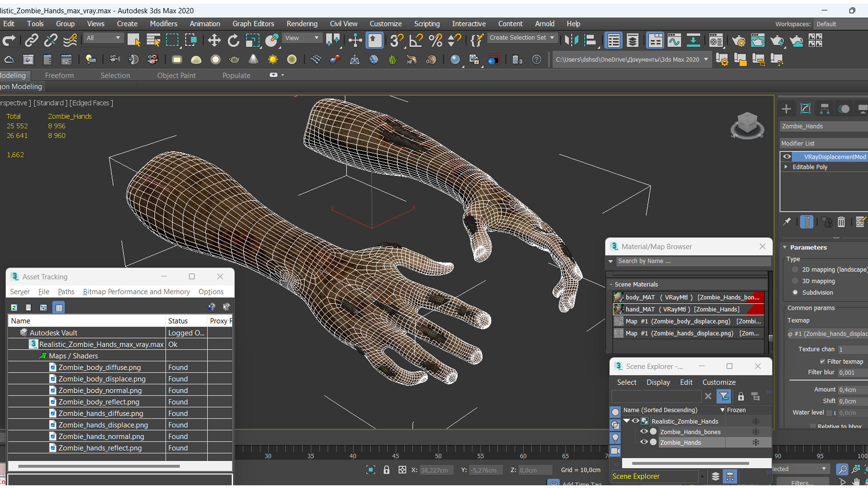Image resolution: width=868 pixels, height=488 pixels.
Task: Open the Workspaces Default dropdown
Action: [840, 24]
